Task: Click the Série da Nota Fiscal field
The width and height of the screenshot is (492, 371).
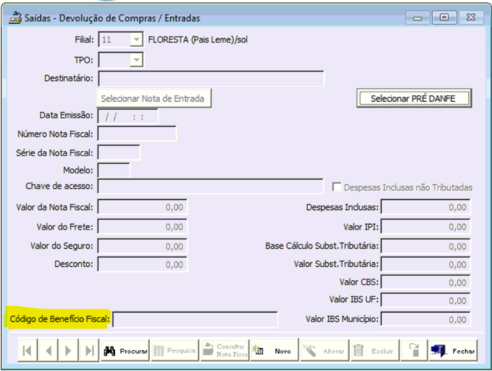Action: 119,153
